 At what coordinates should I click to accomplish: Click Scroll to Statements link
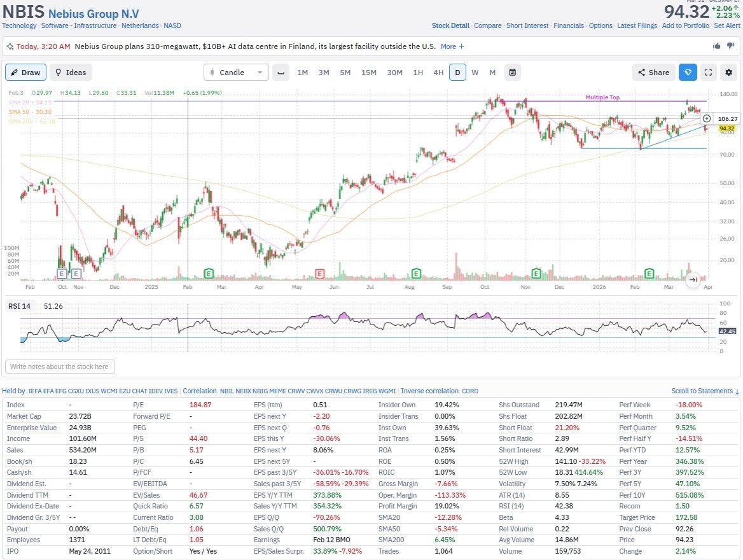click(x=705, y=391)
